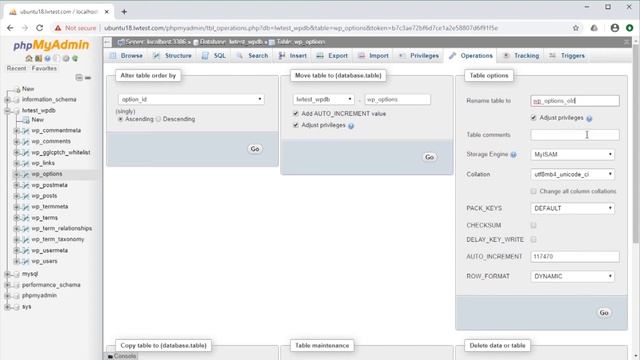Select the Descending radio button
Image resolution: width=640 pixels, height=360 pixels.
158,119
